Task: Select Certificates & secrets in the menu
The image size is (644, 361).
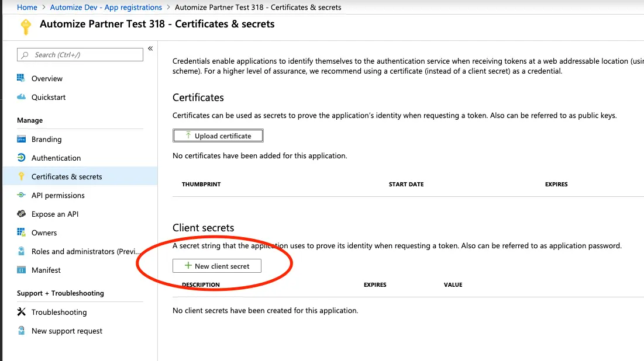Action: point(66,176)
